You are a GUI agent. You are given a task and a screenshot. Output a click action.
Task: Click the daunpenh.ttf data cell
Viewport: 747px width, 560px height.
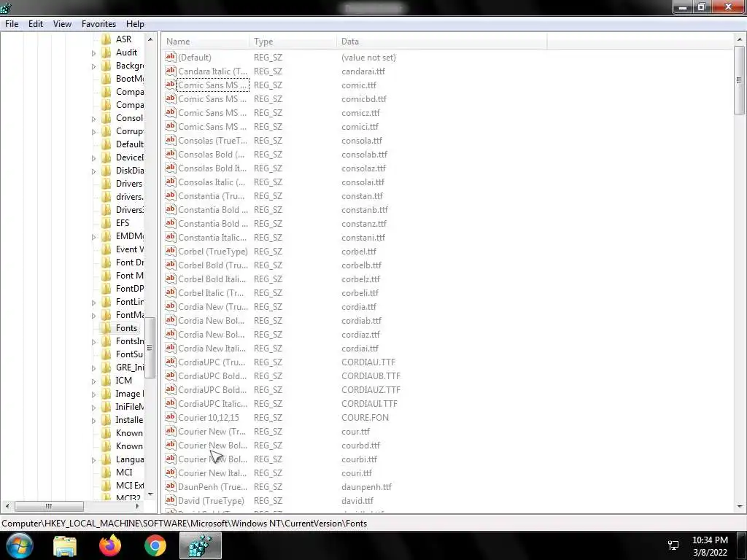pos(366,487)
